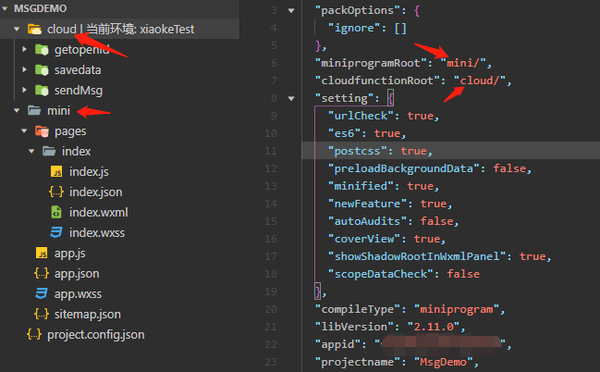Click the index.wxss stylesheet icon
This screenshot has width=600, height=372.
[56, 232]
